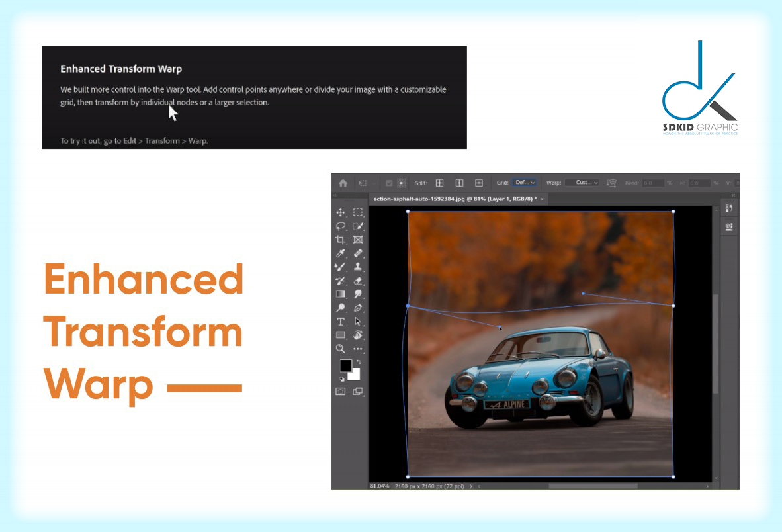782x532 pixels.
Task: Select the Gradient tool
Action: pyautogui.click(x=341, y=294)
